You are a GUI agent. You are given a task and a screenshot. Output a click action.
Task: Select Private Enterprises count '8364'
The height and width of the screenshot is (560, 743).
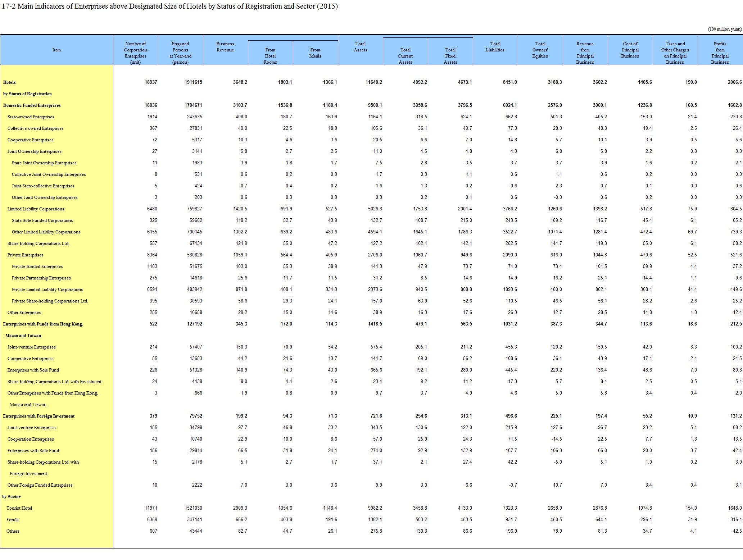click(x=152, y=255)
